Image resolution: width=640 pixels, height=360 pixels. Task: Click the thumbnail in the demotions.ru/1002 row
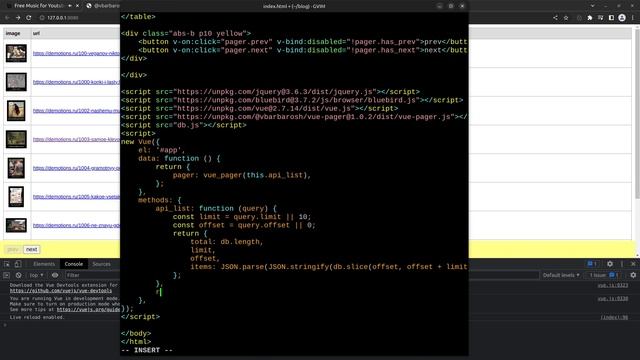pos(16,111)
